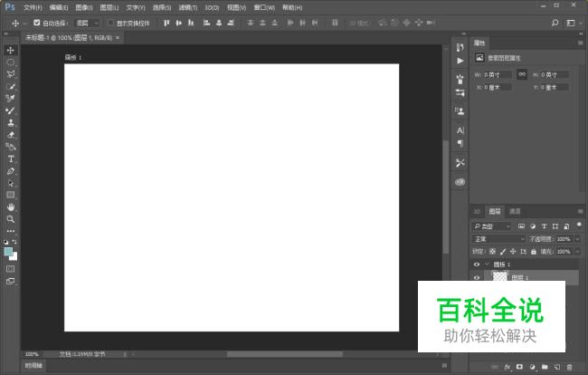
Task: Click the foreground color swatch
Action: (8, 252)
